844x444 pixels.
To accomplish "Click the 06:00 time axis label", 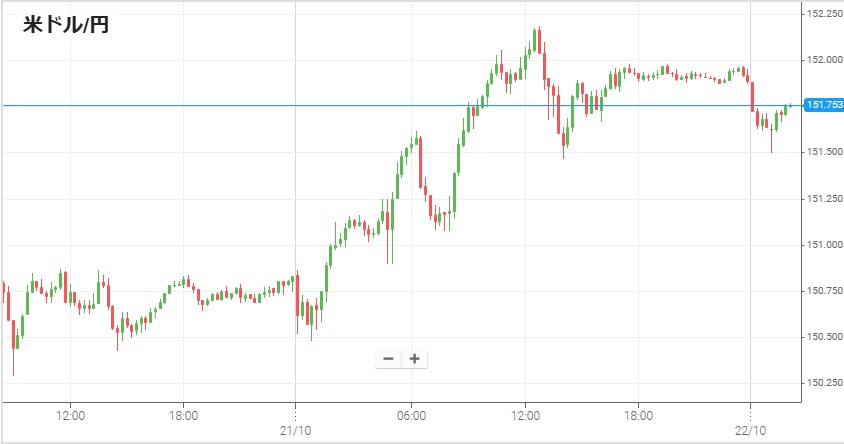I will (x=412, y=414).
